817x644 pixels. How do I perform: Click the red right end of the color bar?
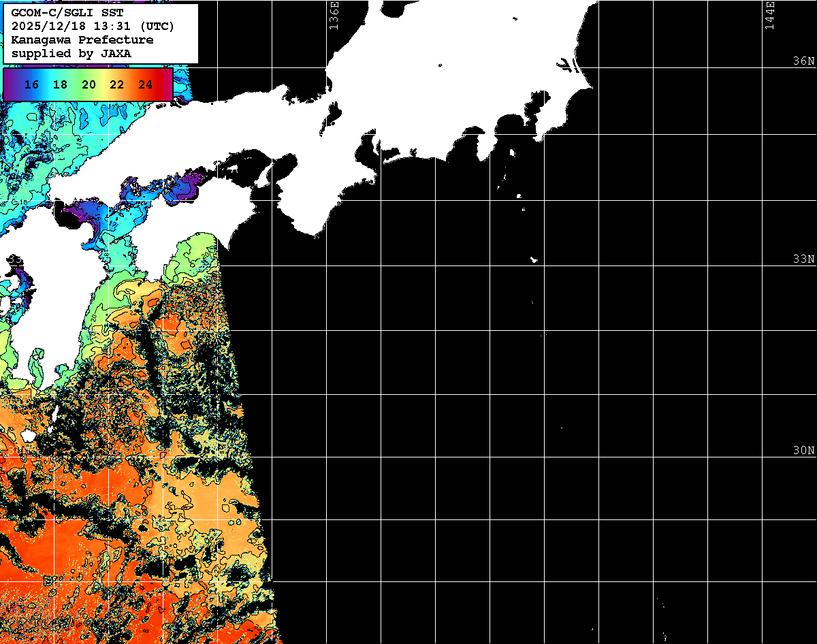pyautogui.click(x=166, y=85)
